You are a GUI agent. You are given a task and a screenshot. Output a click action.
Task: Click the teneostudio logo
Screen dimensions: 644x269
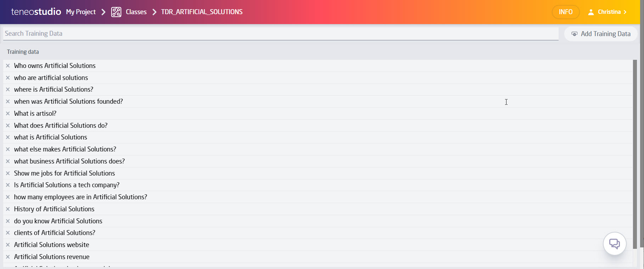(x=36, y=12)
